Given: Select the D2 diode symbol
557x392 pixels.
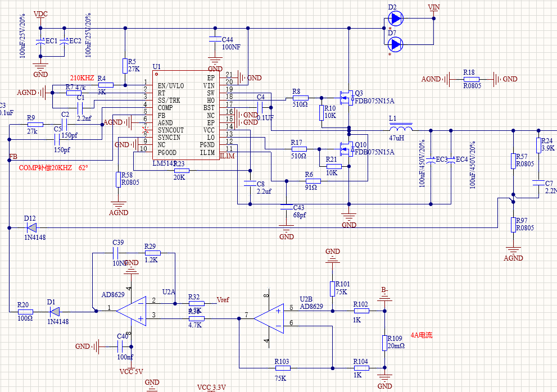Looking at the screenshot, I should pyautogui.click(x=396, y=18).
